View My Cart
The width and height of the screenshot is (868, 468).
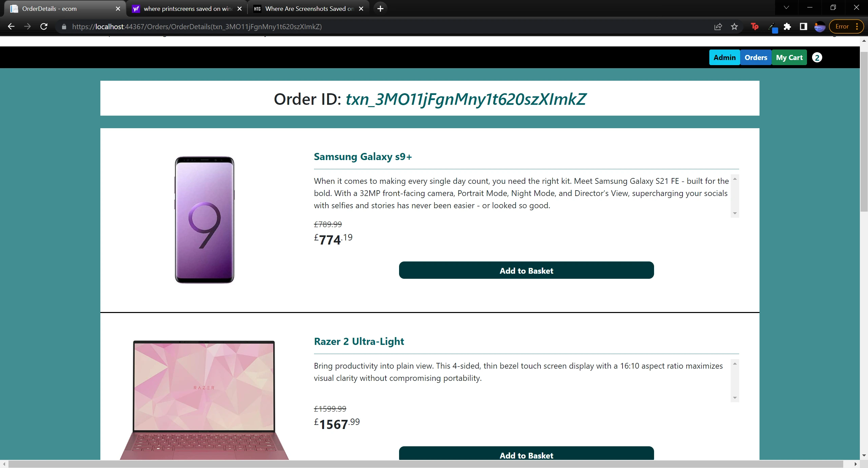[789, 57]
